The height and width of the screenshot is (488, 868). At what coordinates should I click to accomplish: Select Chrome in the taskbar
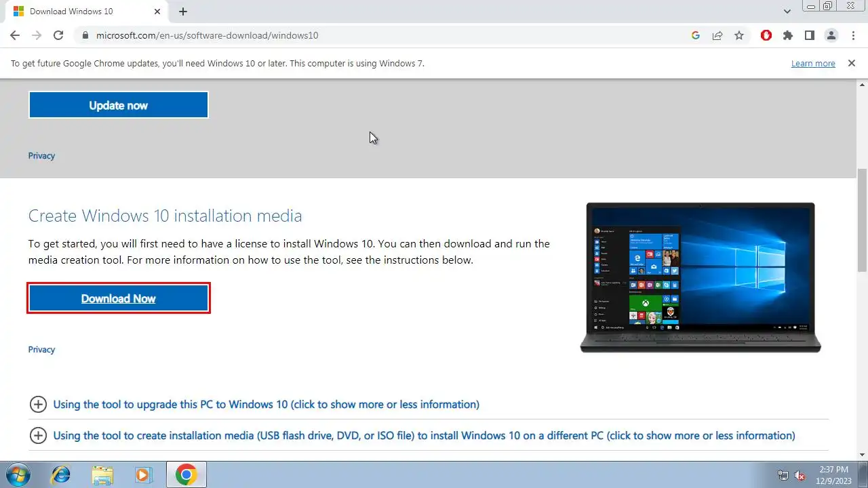click(186, 474)
